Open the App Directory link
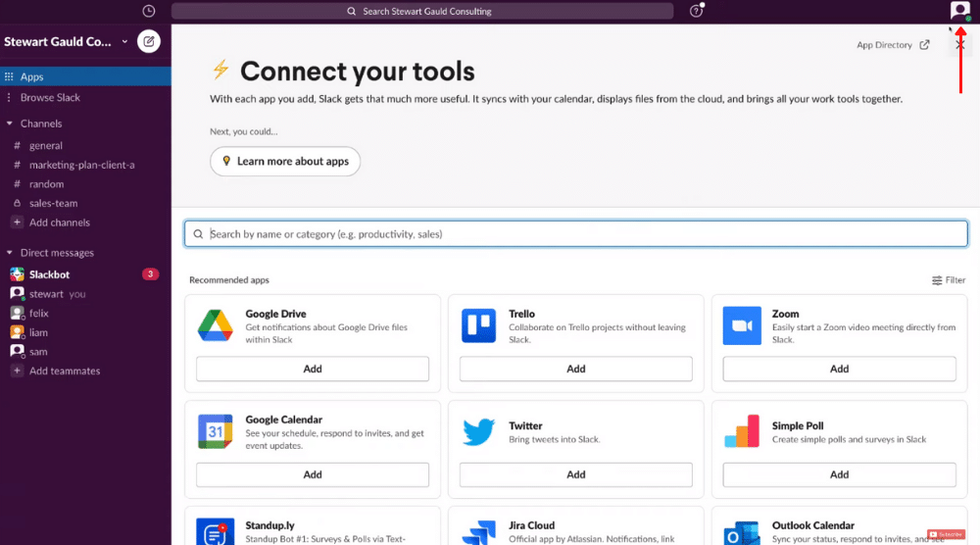The width and height of the screenshot is (980, 545). pyautogui.click(x=893, y=45)
